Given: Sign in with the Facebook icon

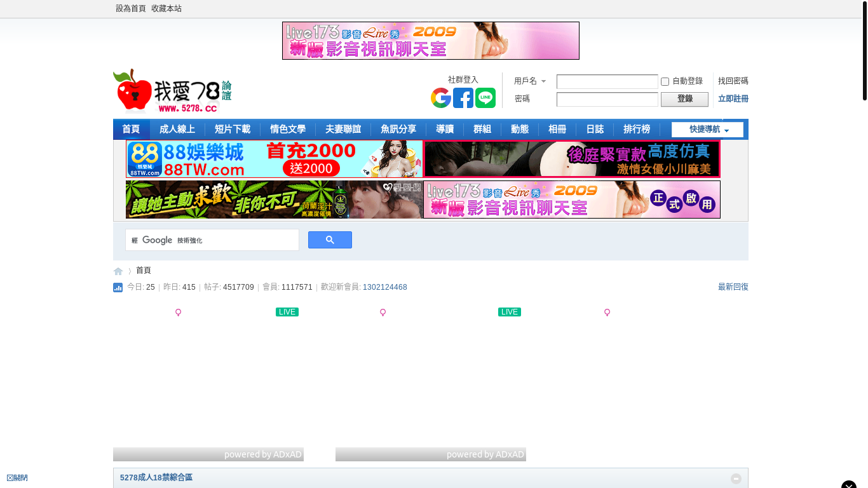Looking at the screenshot, I should (x=463, y=98).
